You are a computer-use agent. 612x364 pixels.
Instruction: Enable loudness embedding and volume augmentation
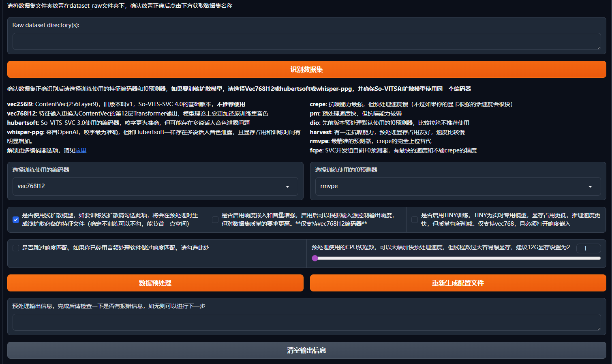(x=215, y=220)
